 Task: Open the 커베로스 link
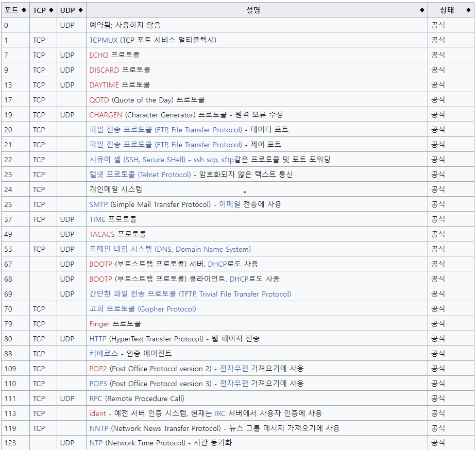click(104, 354)
